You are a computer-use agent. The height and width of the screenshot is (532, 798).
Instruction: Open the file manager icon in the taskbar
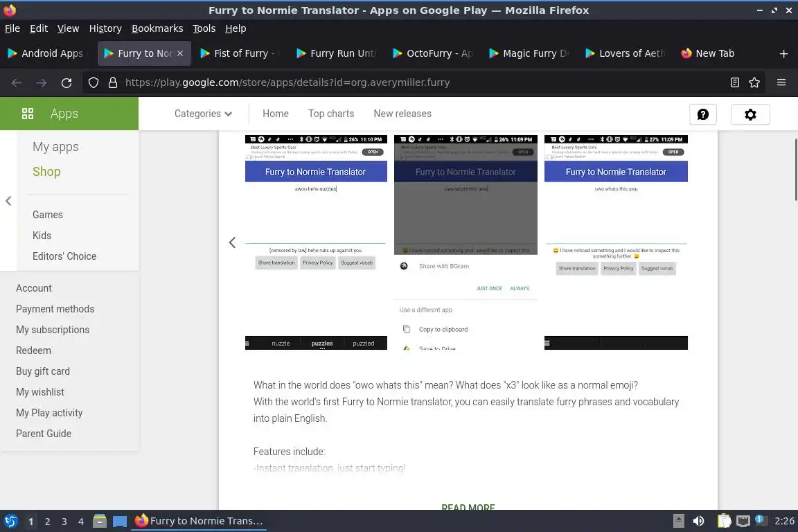(x=100, y=521)
